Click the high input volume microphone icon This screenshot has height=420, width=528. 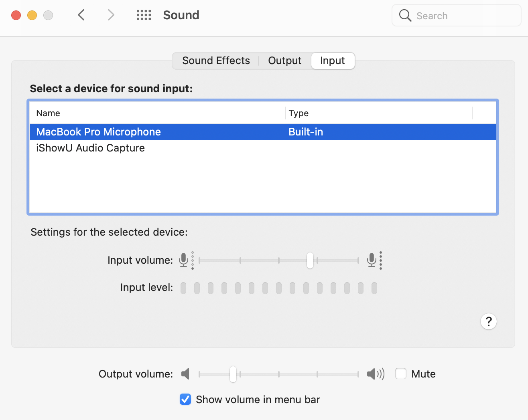[372, 260]
